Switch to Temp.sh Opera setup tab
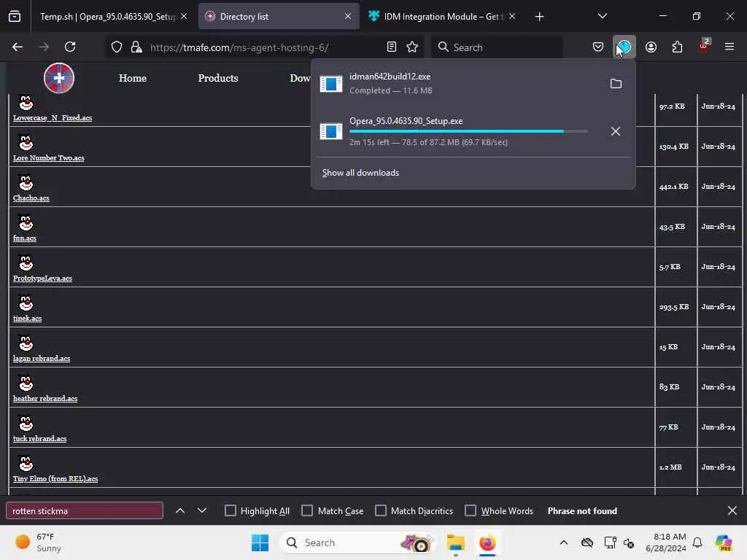747x560 pixels. pos(108,17)
